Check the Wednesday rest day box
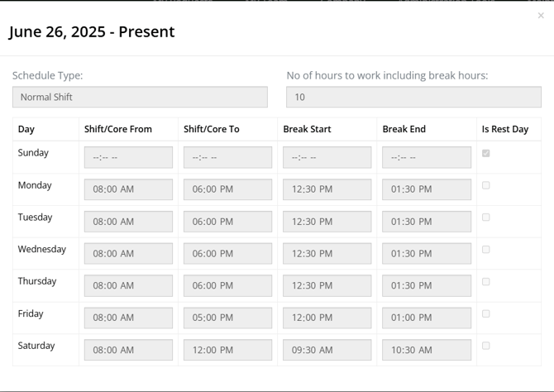Viewport: 554px width, 392px height. tap(486, 250)
